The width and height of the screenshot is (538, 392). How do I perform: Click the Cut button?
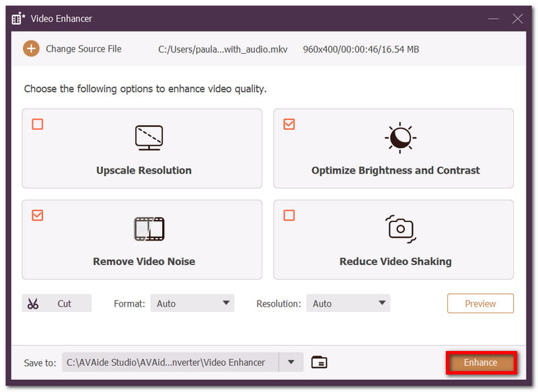click(56, 303)
